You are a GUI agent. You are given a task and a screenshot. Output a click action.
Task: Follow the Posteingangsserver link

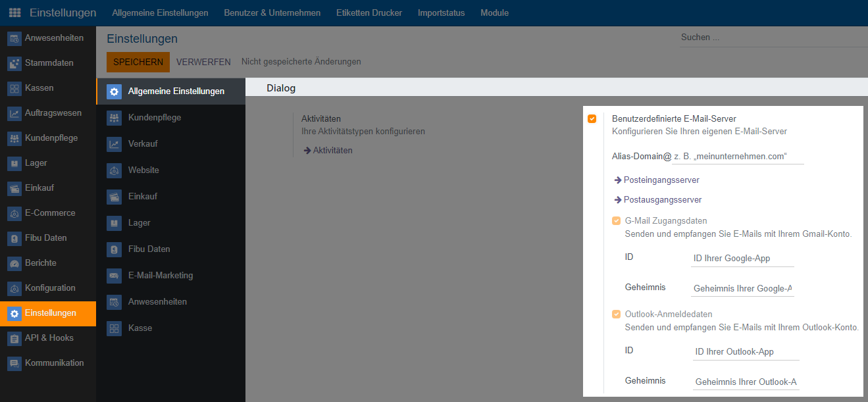pyautogui.click(x=661, y=180)
